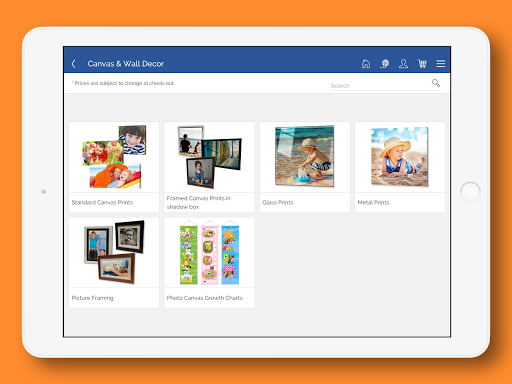Open the user account icon
Screen dimensions: 512x384
(403, 64)
